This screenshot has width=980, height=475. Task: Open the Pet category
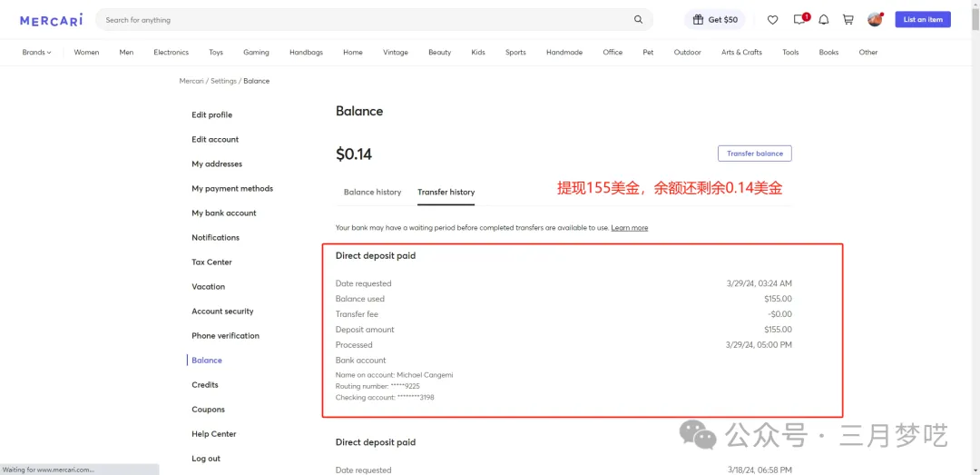tap(648, 53)
